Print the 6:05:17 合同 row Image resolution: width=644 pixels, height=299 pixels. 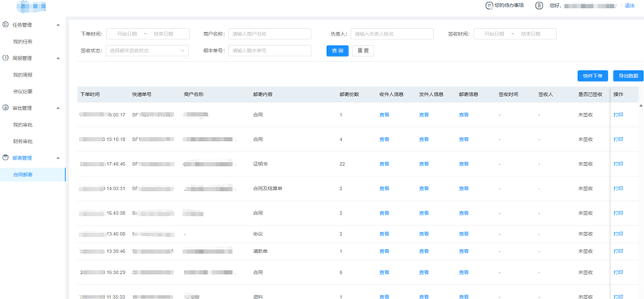618,114
